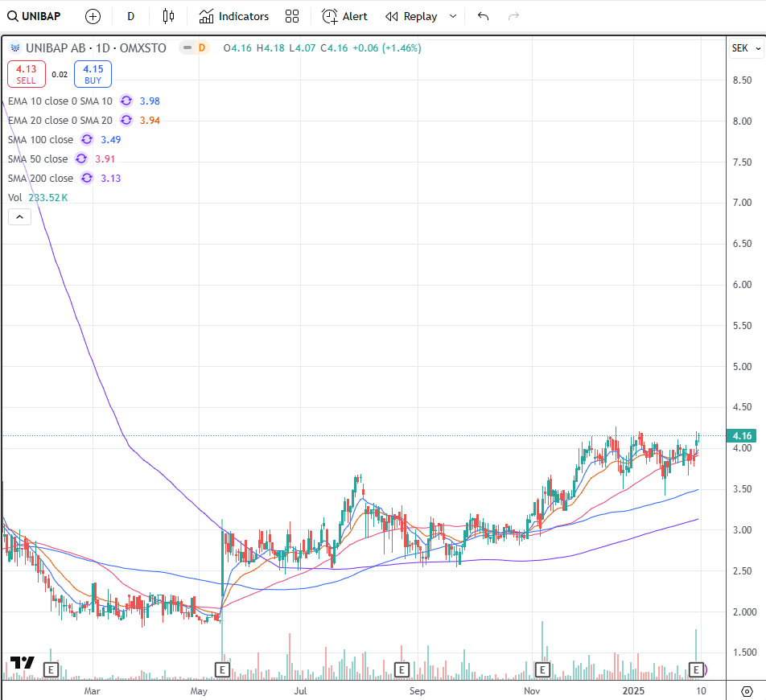
Task: Click the Jul label on time axis
Action: click(300, 690)
